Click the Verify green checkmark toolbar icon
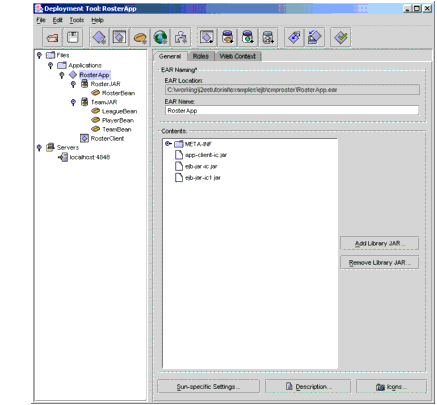Screen dimensions: 437x405 point(341,37)
